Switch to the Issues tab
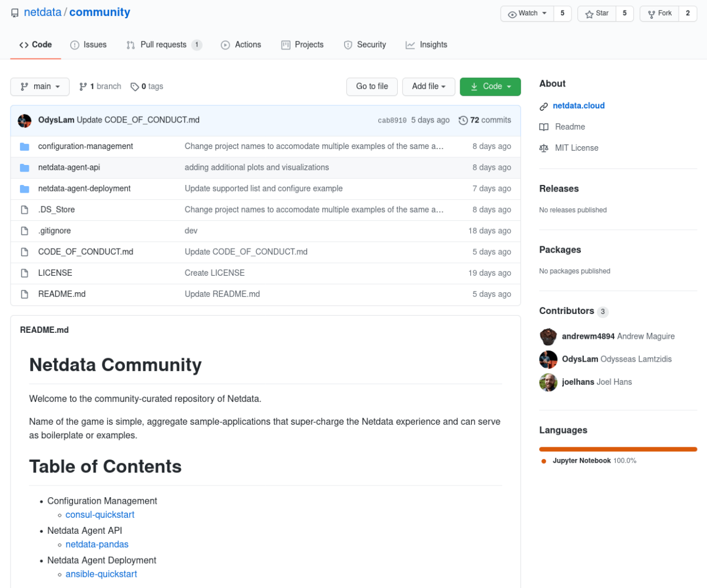This screenshot has width=707, height=588. [88, 45]
